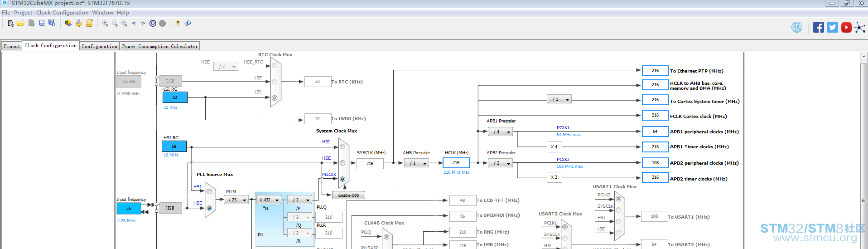Select PLLCLK in System Clock Mux

(342, 179)
